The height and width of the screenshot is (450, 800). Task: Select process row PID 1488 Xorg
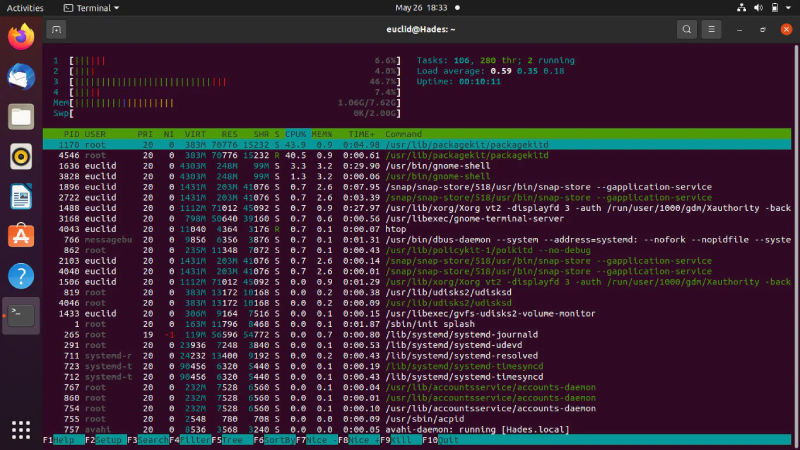coord(417,208)
